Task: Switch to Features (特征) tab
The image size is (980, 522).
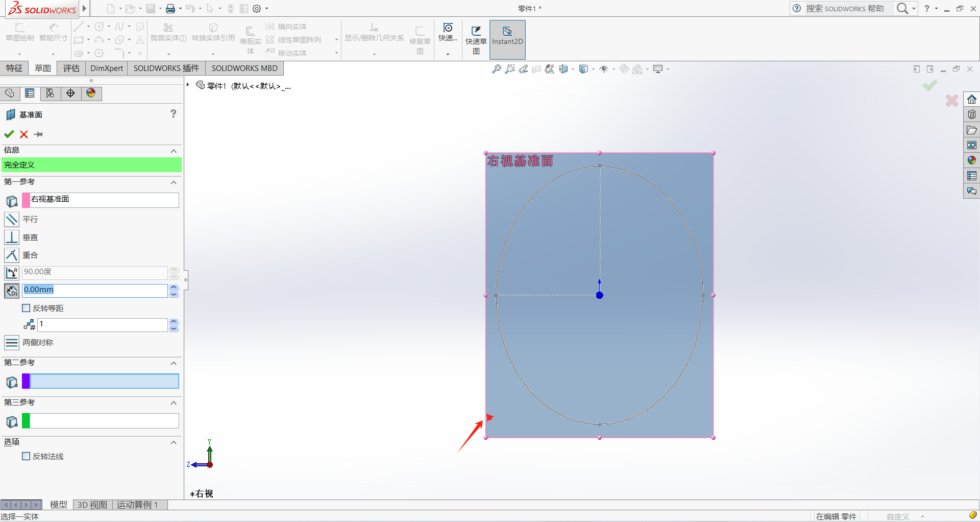Action: pos(14,68)
